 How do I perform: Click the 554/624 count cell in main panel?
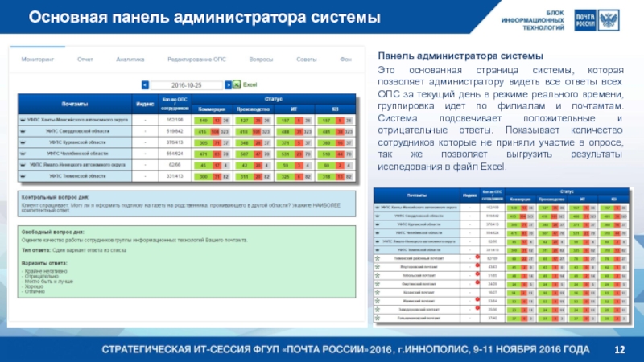coord(175,154)
